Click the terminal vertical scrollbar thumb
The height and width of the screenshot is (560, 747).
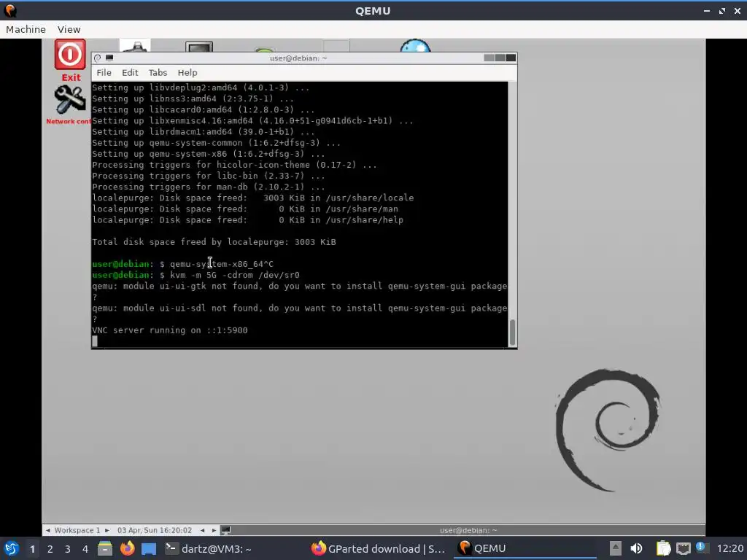(x=513, y=332)
